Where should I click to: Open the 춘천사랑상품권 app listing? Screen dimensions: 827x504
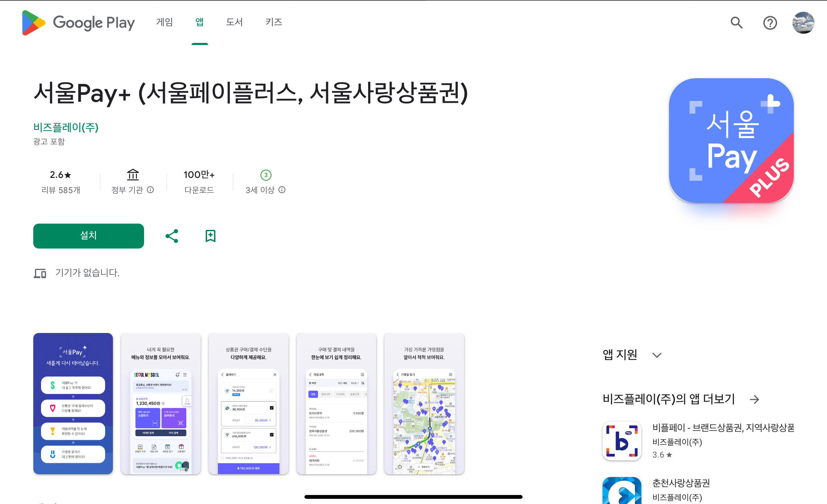tap(681, 483)
